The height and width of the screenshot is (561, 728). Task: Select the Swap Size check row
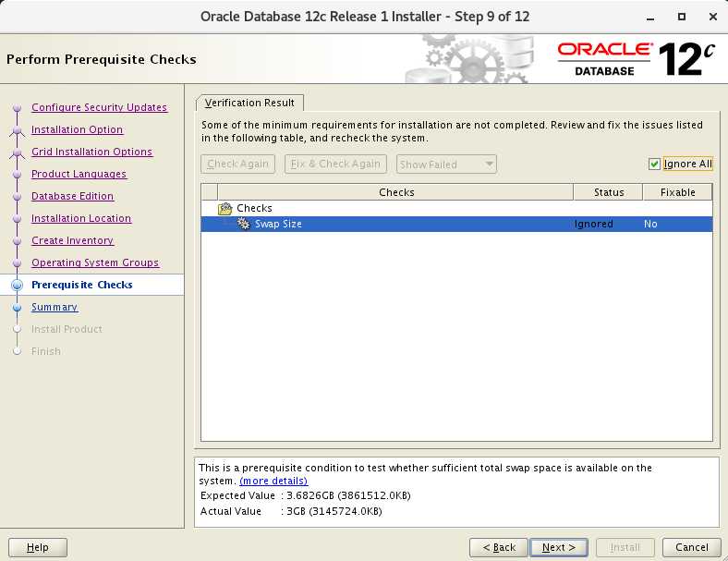(457, 224)
